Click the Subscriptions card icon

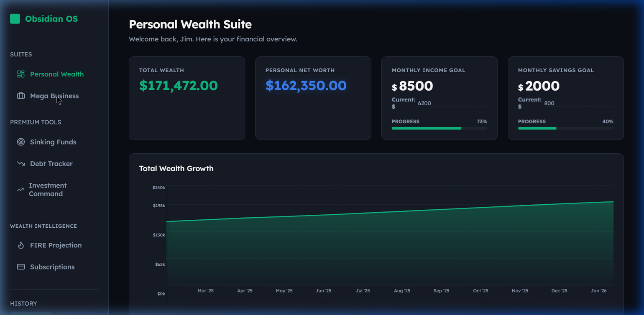point(21,267)
